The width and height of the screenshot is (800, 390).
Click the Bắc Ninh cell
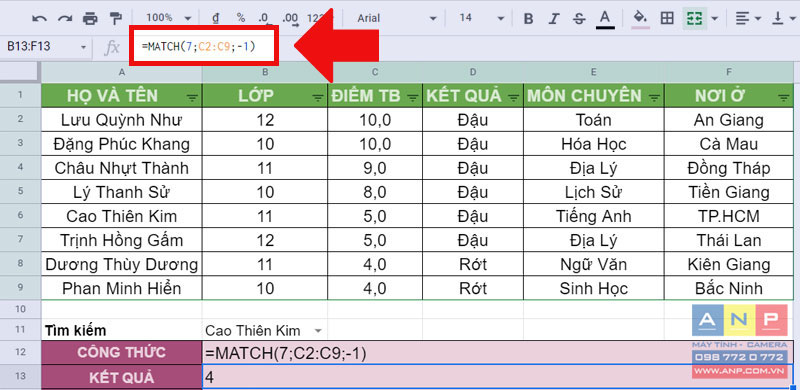click(x=729, y=288)
